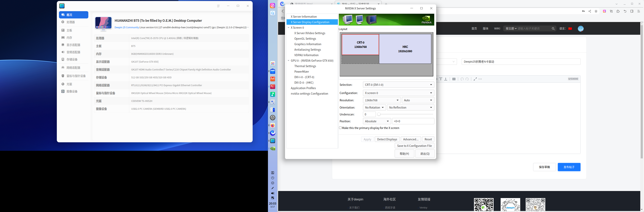Enable 'Make this the primary display' checkbox
Viewport: 644px width, 212px height.
coord(340,128)
